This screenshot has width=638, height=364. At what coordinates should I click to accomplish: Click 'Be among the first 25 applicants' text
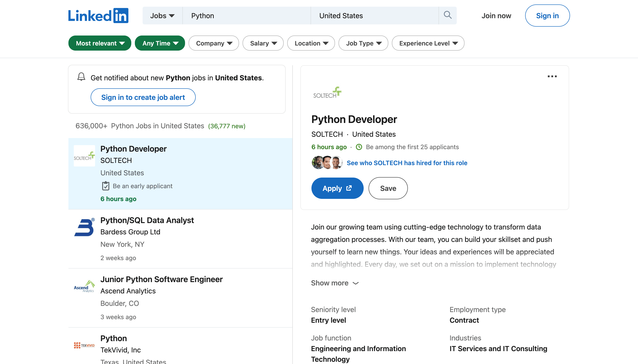[x=412, y=147]
